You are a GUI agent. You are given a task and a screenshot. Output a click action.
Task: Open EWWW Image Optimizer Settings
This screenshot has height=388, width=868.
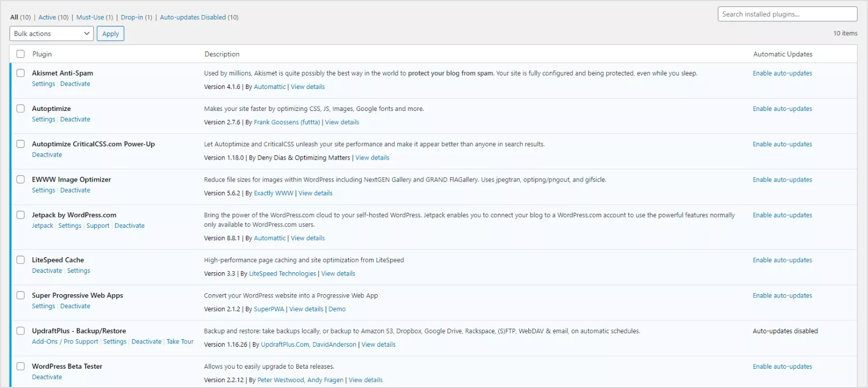click(x=43, y=190)
